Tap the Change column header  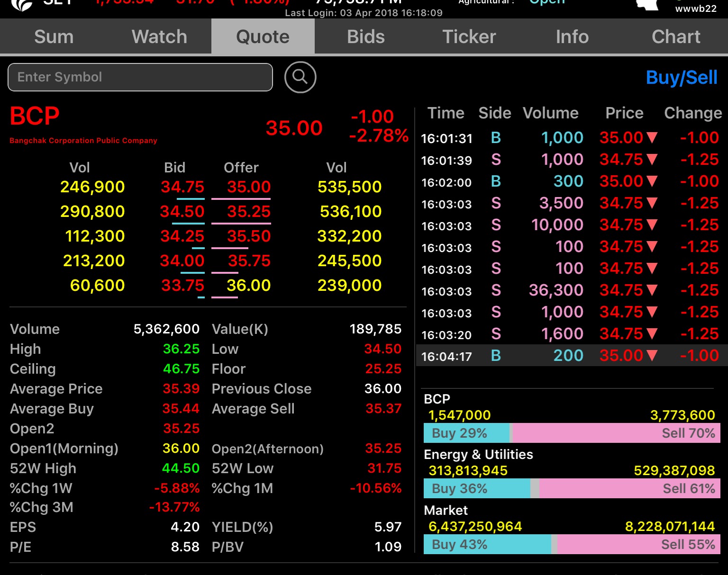(693, 113)
